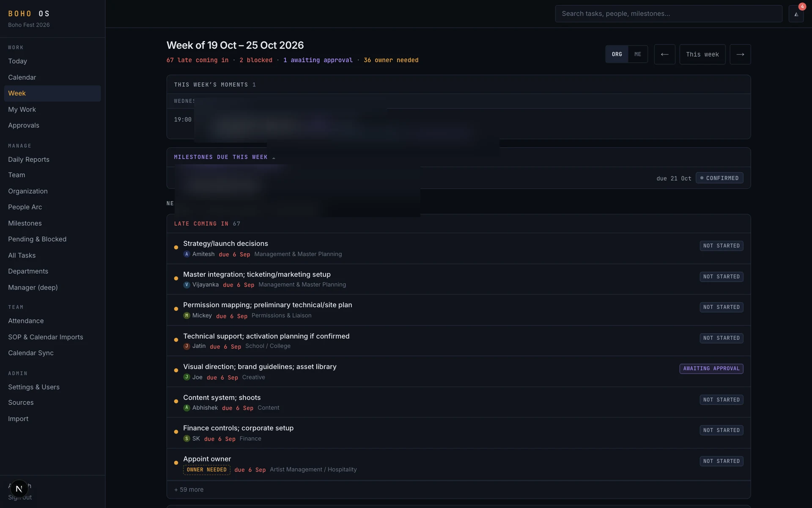This screenshot has height=508, width=812.
Task: Click the Awaiting Approval status badge
Action: coord(711,369)
